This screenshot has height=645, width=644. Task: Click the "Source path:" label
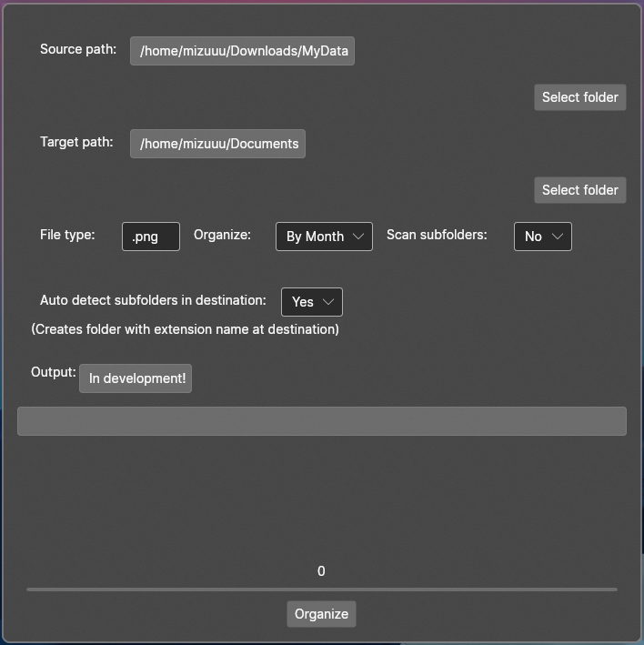click(x=78, y=49)
